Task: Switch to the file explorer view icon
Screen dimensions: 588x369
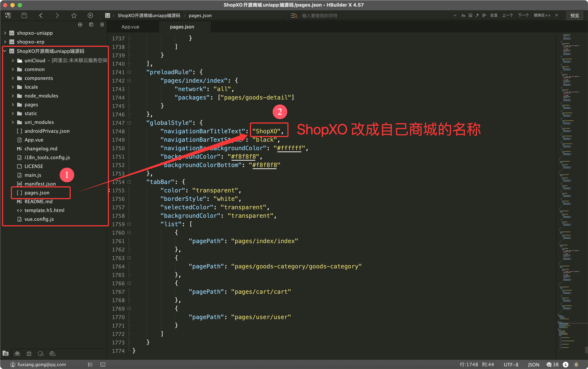Action: [6, 353]
